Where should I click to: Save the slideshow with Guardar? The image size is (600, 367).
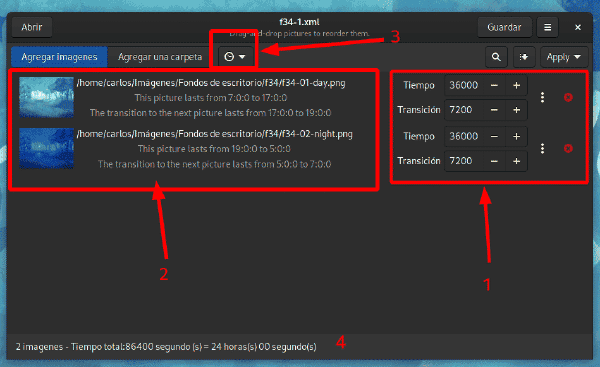tap(504, 27)
